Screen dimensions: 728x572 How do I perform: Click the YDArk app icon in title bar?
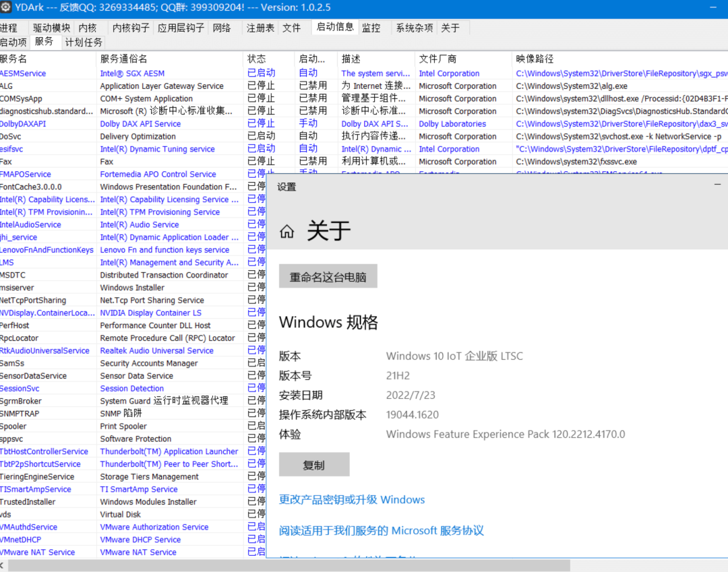[5, 7]
